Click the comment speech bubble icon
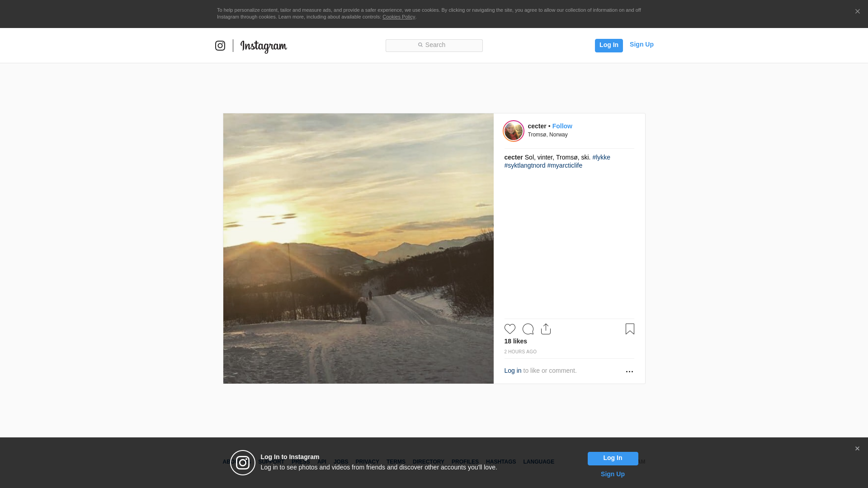 point(528,329)
